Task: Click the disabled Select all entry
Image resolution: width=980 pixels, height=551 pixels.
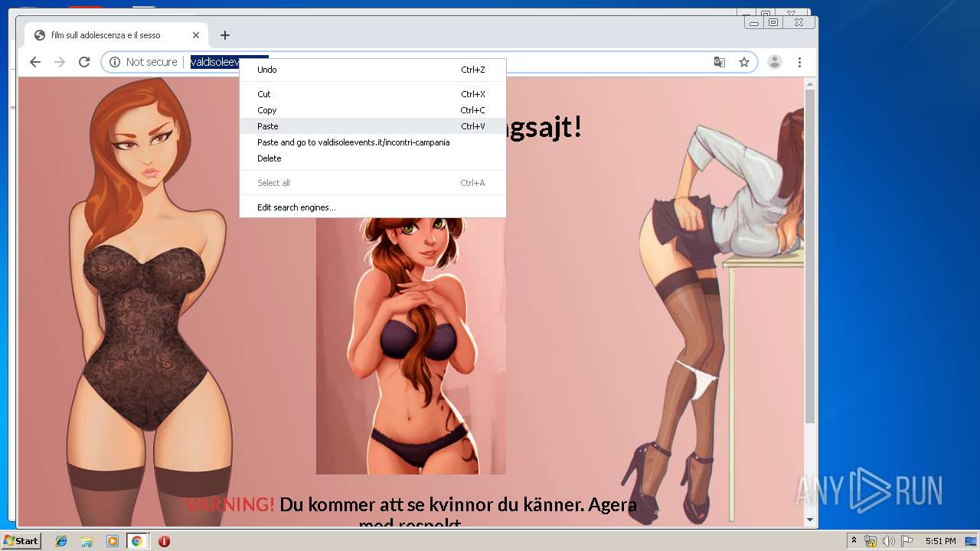Action: 372,183
